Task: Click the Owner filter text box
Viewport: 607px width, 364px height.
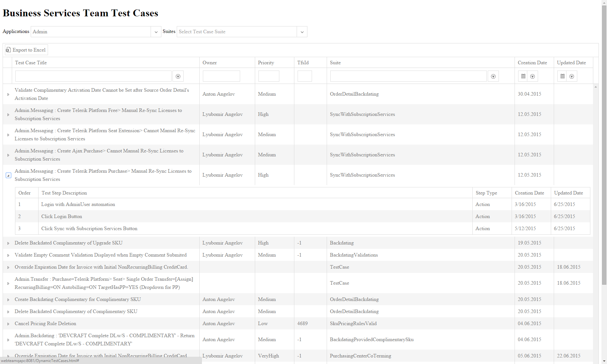Action: (221, 76)
